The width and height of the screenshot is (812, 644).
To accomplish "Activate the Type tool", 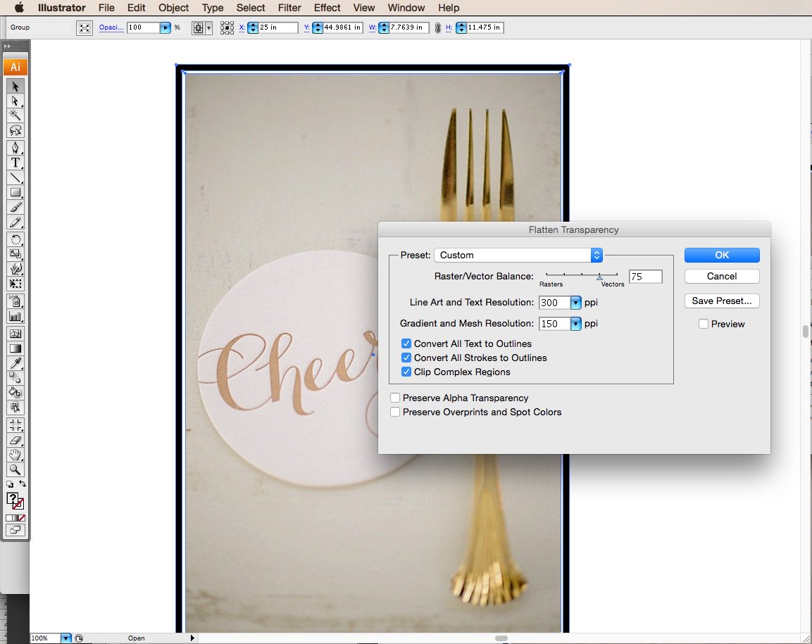I will [15, 163].
